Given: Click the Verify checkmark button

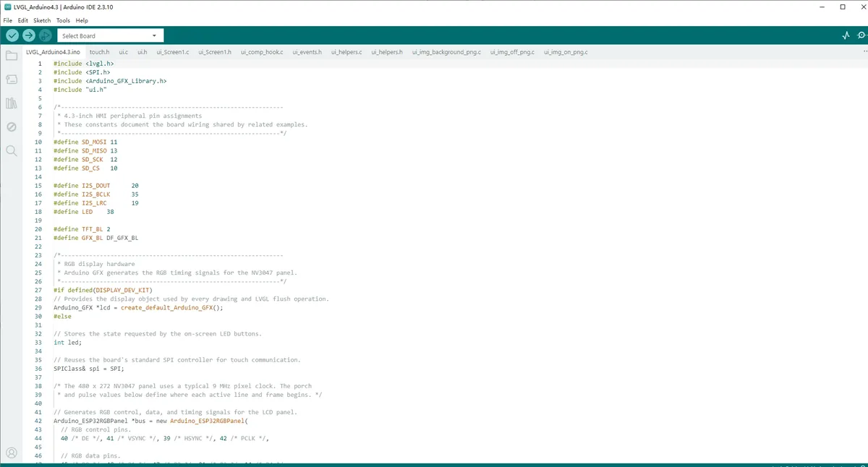Looking at the screenshot, I should point(12,35).
